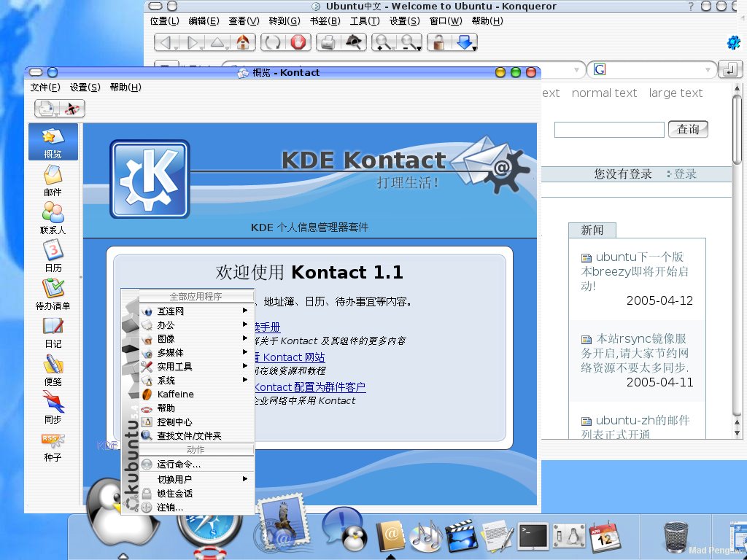Choose 运行命令... from the K menu

pos(196,464)
